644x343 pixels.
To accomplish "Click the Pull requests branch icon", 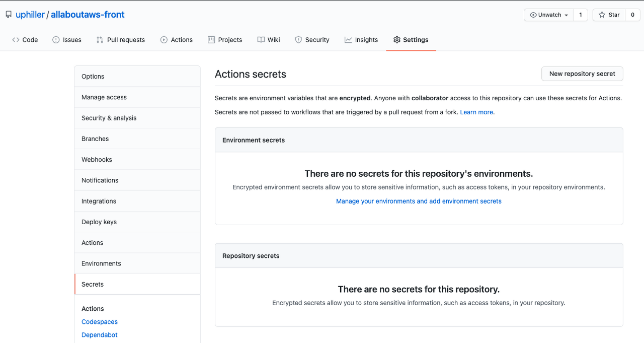I will 100,40.
